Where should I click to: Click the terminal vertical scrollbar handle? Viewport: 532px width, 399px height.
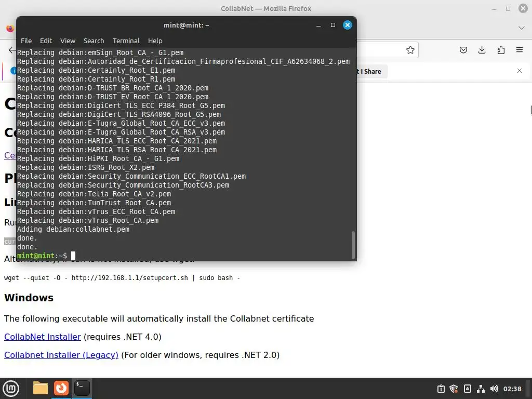(x=353, y=245)
